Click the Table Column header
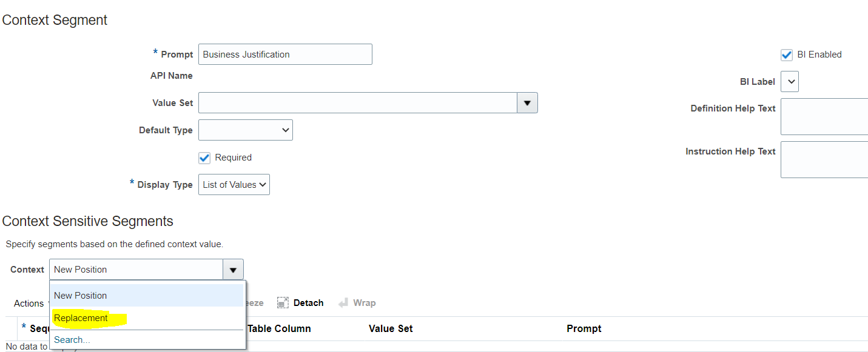The height and width of the screenshot is (352, 868). 280,328
